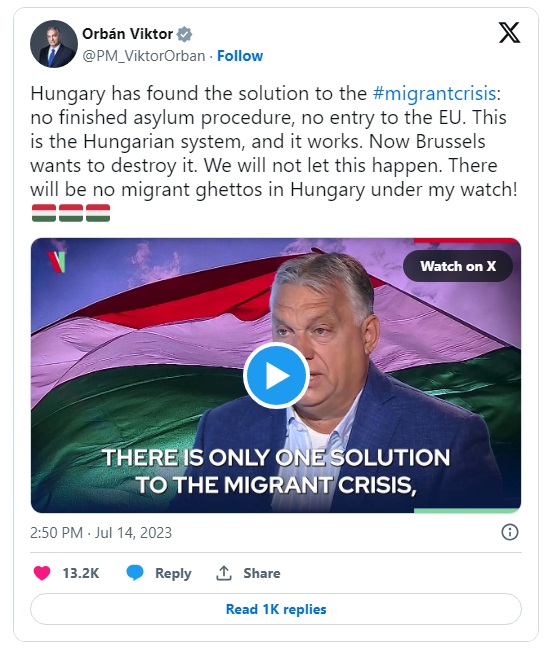Open the tweet info circle icon
The width and height of the screenshot is (557, 659).
[x=509, y=532]
